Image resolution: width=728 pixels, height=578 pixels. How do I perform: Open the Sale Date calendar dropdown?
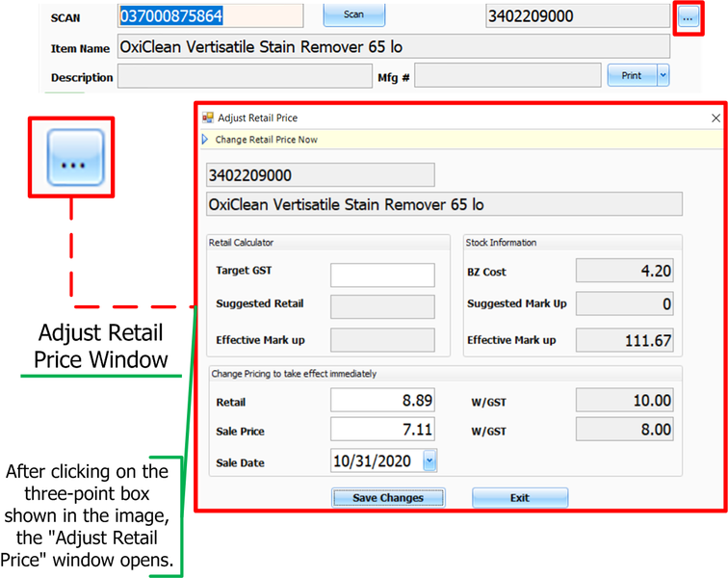pyautogui.click(x=429, y=460)
